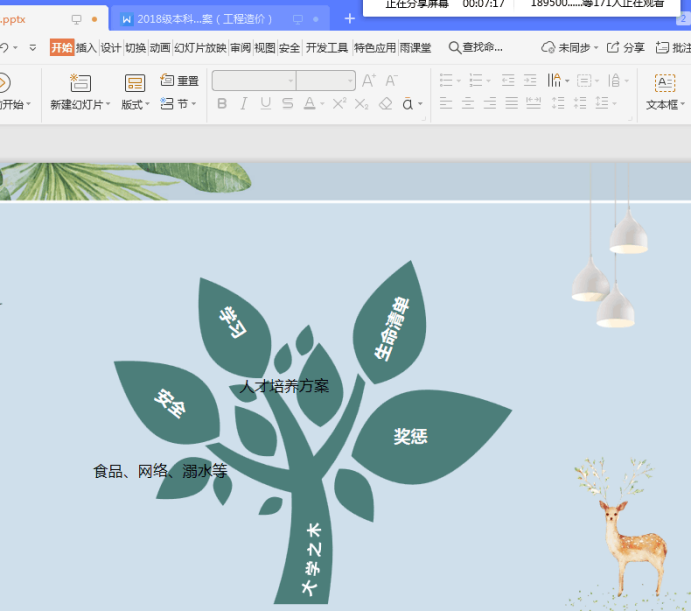This screenshot has width=692, height=611.
Task: Toggle bold formatting
Action: (x=222, y=104)
